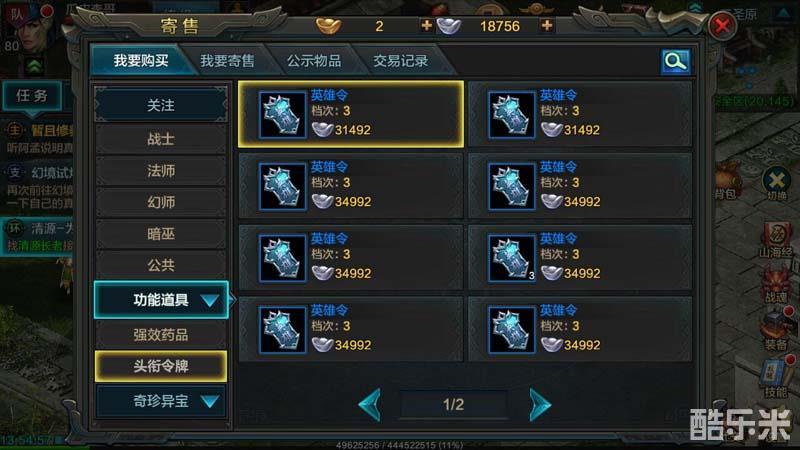800x450 pixels.
Task: Add gold ingots with plus icon
Action: (x=427, y=26)
